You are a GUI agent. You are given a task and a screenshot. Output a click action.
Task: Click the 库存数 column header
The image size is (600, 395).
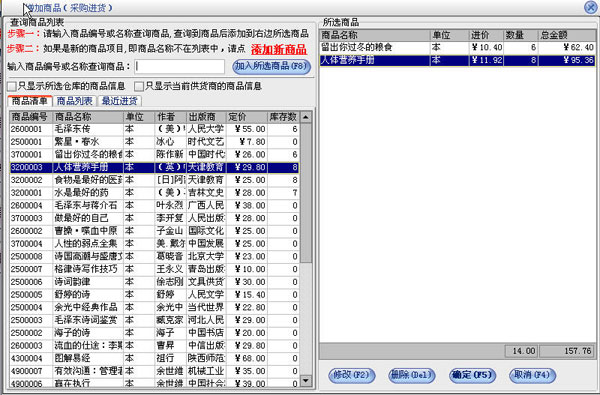pos(284,117)
